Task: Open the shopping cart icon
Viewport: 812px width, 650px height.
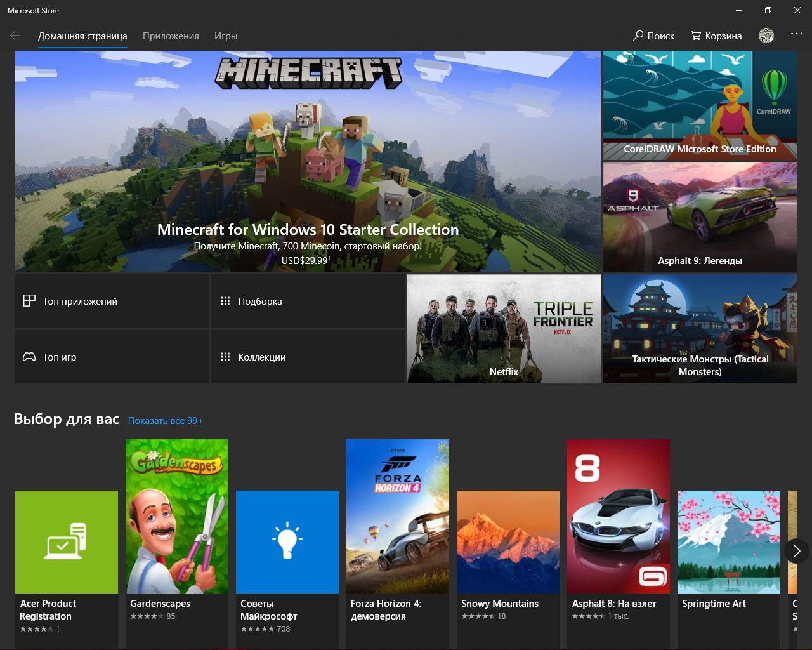Action: [696, 36]
